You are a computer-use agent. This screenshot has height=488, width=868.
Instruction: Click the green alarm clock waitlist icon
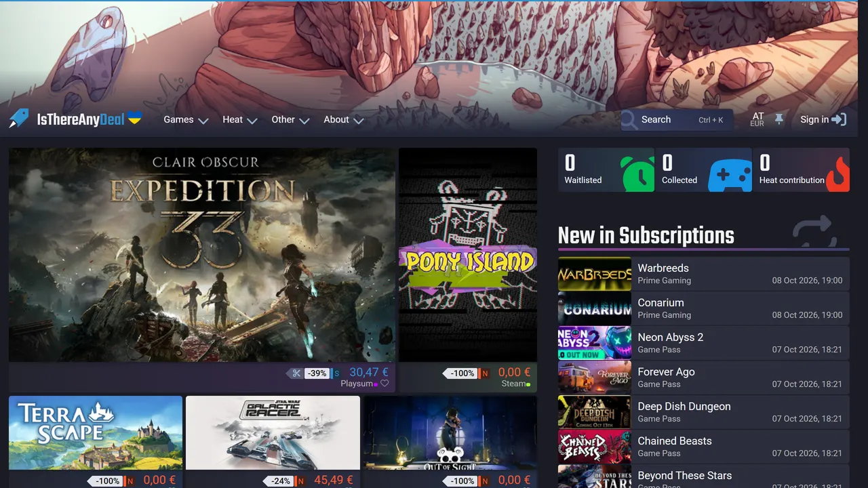637,174
